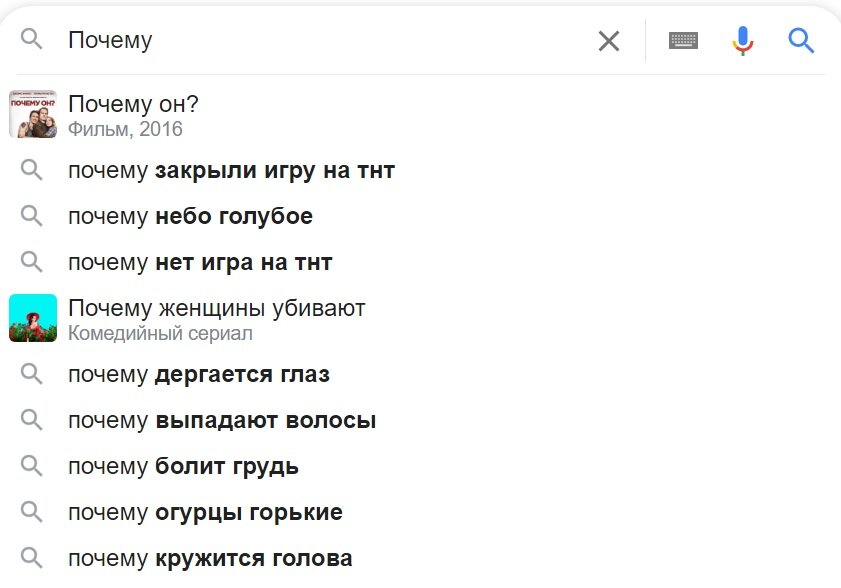Open the on-screen keyboard icon
Screen dimensions: 841x588
tap(683, 41)
